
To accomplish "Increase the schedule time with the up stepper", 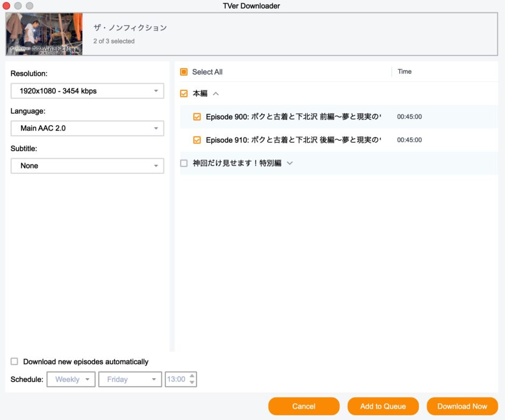I will 192,376.
